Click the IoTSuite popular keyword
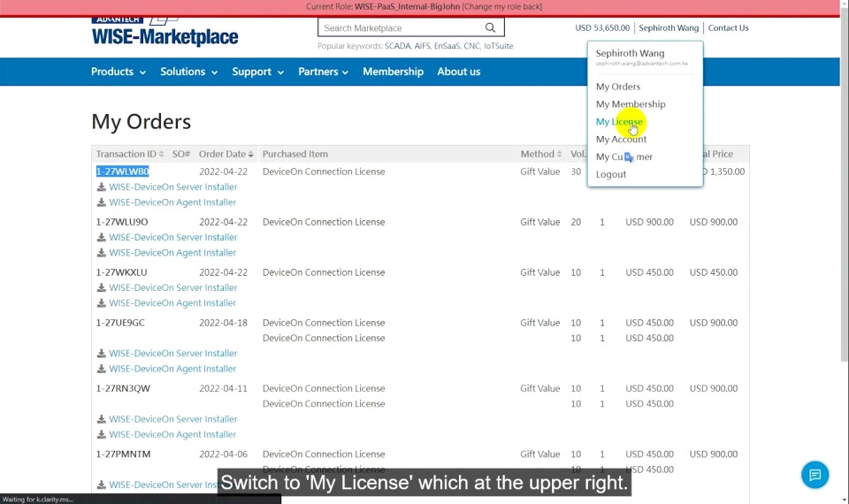The height and width of the screenshot is (504, 849). click(498, 46)
